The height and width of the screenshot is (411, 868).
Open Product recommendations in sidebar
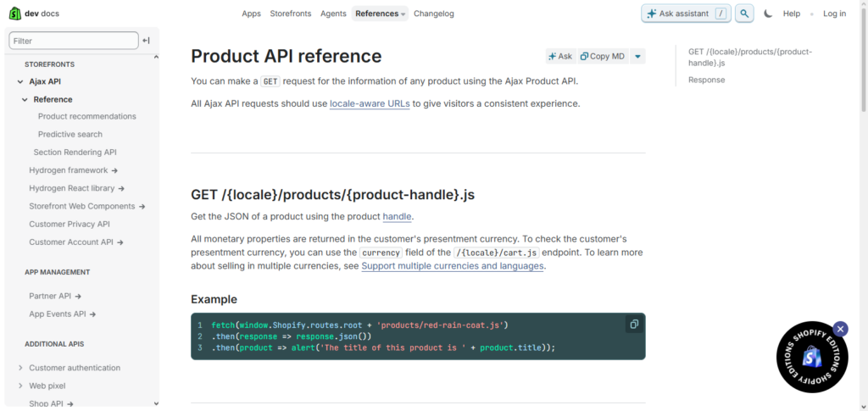coord(87,116)
